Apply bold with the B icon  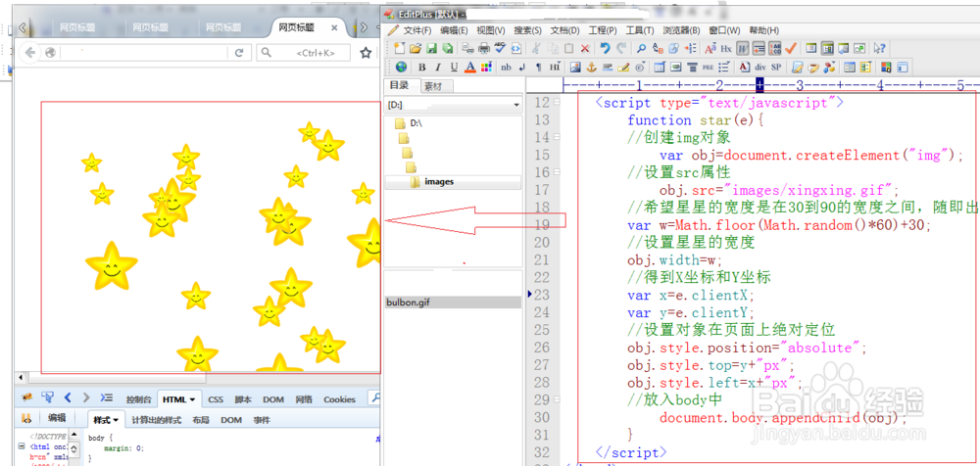[421, 67]
